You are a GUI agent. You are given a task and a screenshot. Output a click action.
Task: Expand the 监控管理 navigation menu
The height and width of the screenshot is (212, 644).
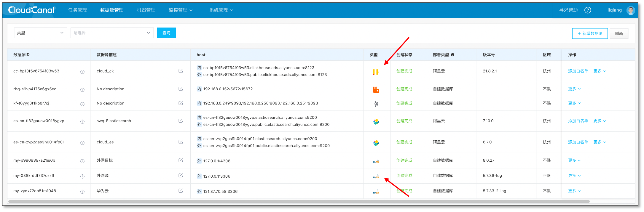[180, 10]
